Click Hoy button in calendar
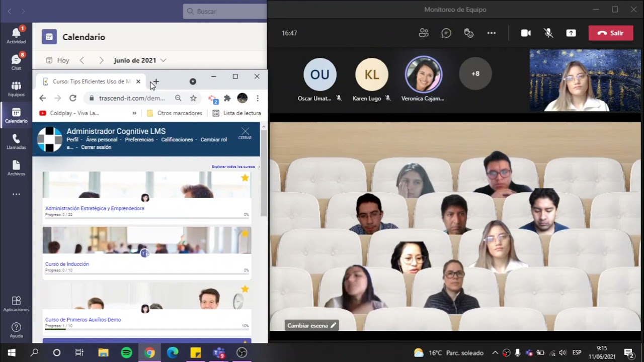Viewport: 644px width, 362px height. pos(58,60)
